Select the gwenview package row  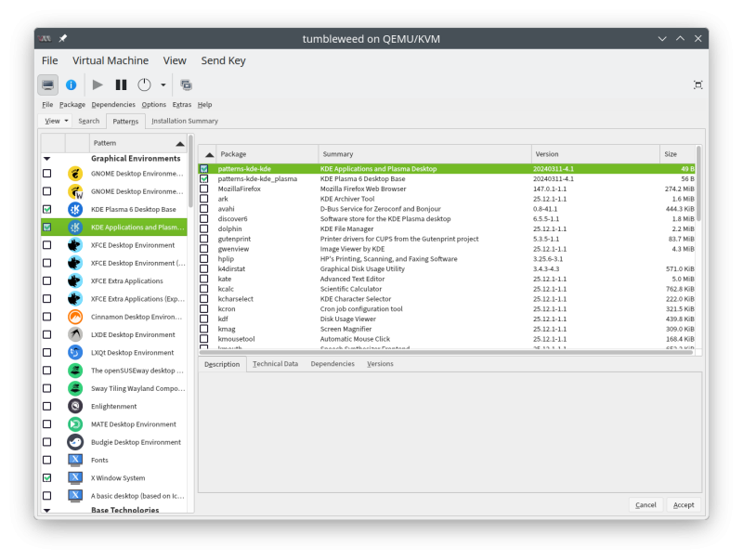[447, 249]
